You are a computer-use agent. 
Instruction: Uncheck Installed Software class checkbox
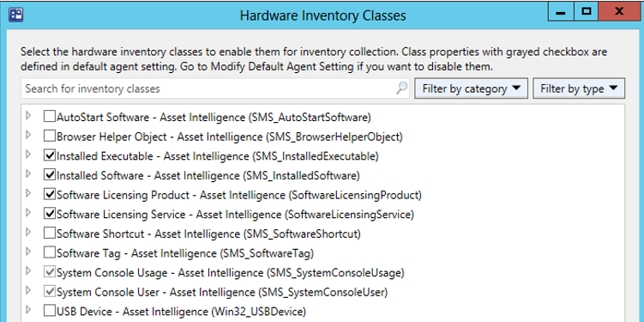[49, 175]
